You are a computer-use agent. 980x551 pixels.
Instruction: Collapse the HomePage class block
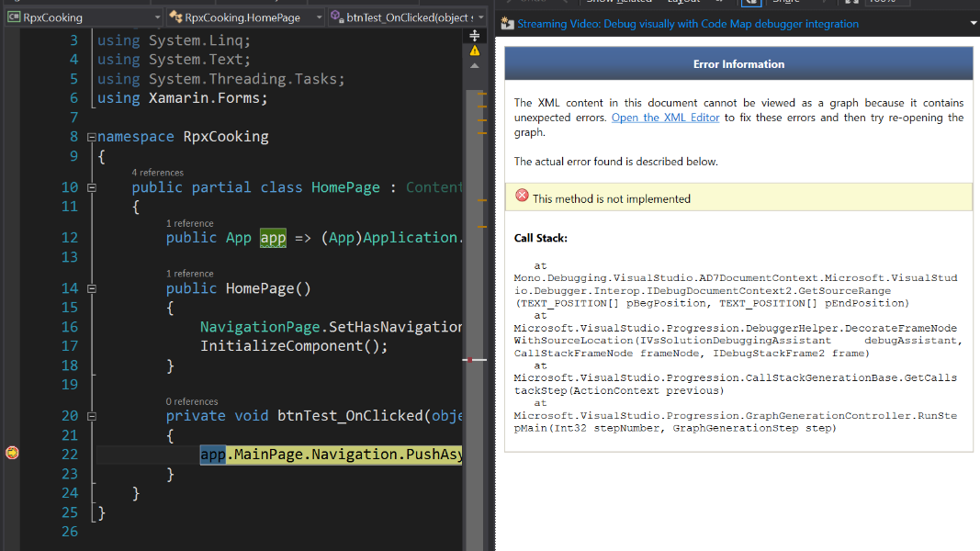(x=92, y=187)
